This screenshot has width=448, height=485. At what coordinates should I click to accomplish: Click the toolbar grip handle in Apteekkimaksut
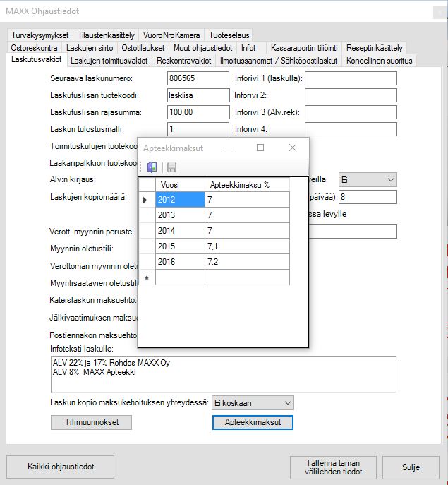(140, 167)
